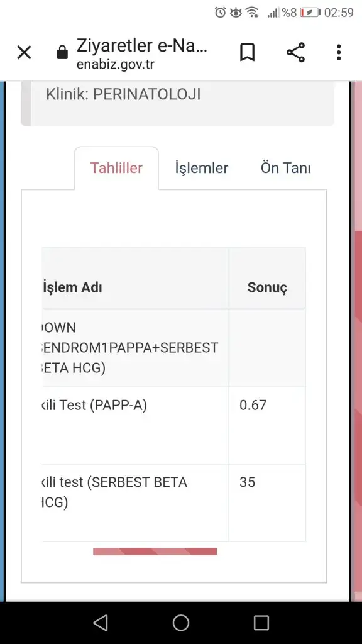Open the three-dot browser menu
The image size is (362, 644).
coord(339,53)
